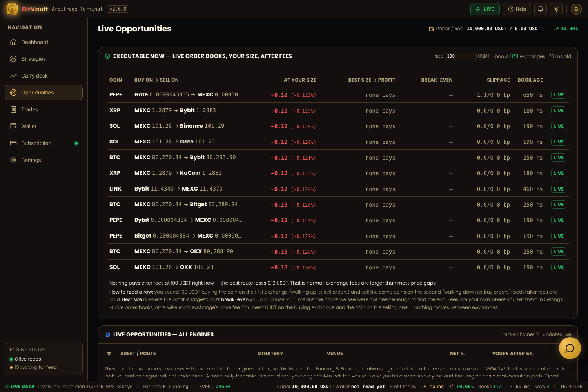588x392 pixels.
Task: Click the NET % column header
Action: tap(457, 354)
